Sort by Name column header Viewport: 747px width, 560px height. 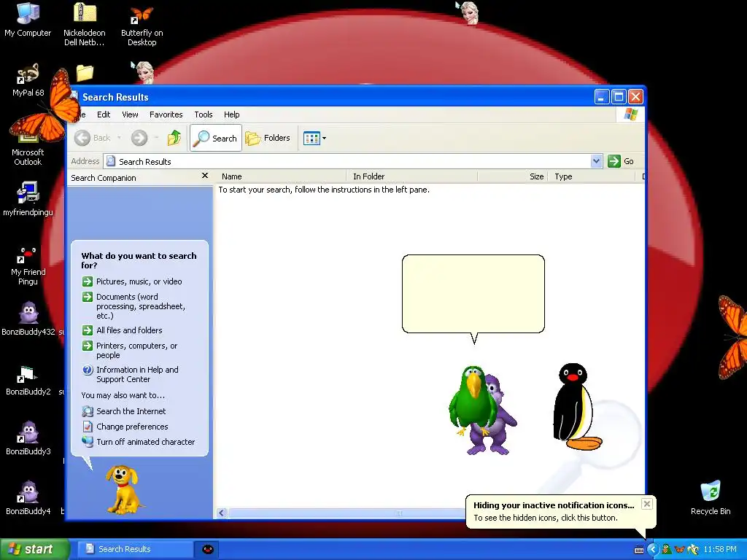(281, 176)
